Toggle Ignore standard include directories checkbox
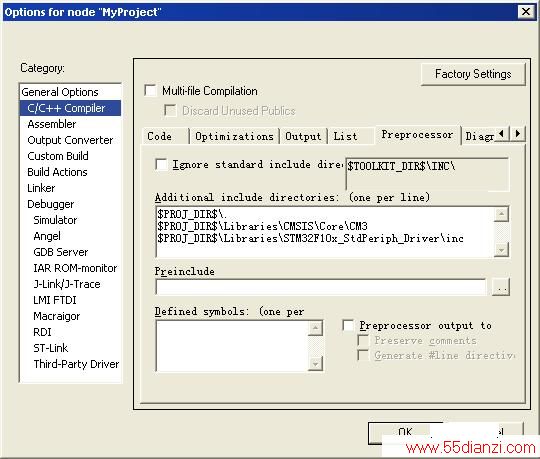Viewport: 540px width, 459px height. (x=161, y=164)
